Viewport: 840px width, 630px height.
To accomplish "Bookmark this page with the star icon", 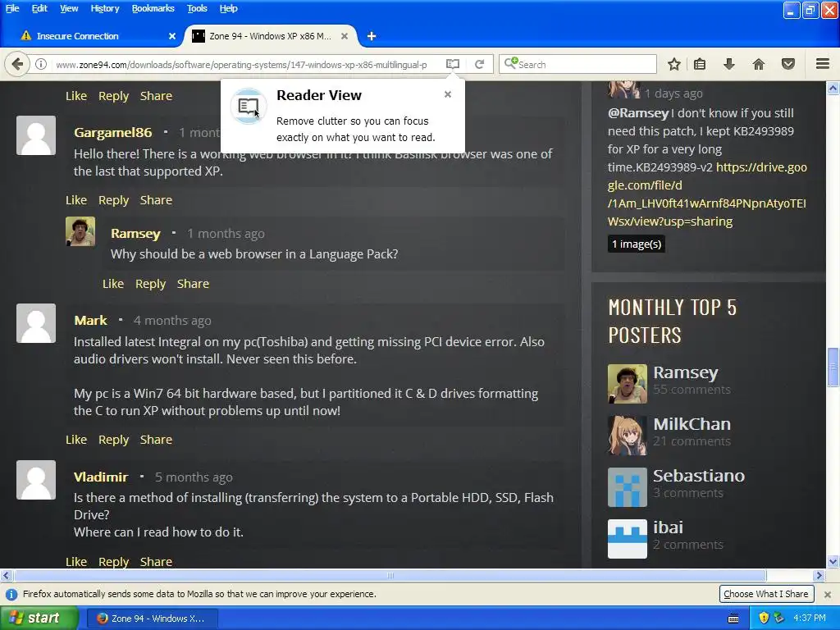I will (674, 64).
